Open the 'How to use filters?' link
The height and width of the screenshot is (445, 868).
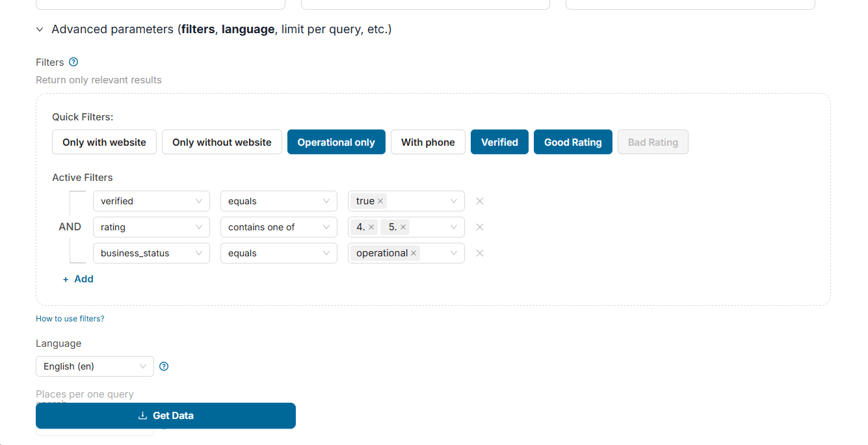click(70, 319)
